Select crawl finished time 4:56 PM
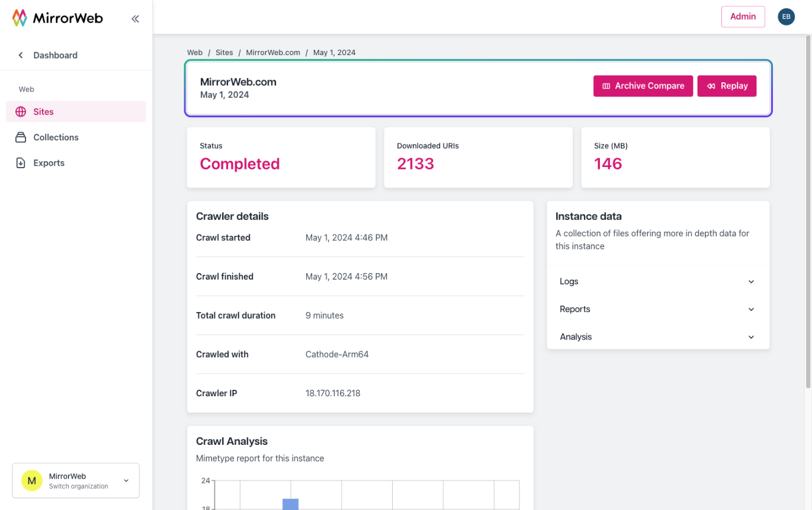812x510 pixels. [346, 277]
